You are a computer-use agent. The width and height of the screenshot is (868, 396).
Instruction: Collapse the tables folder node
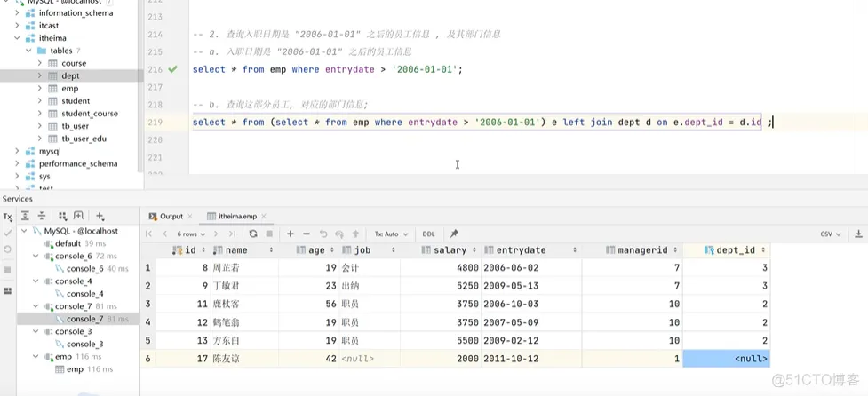pos(28,51)
